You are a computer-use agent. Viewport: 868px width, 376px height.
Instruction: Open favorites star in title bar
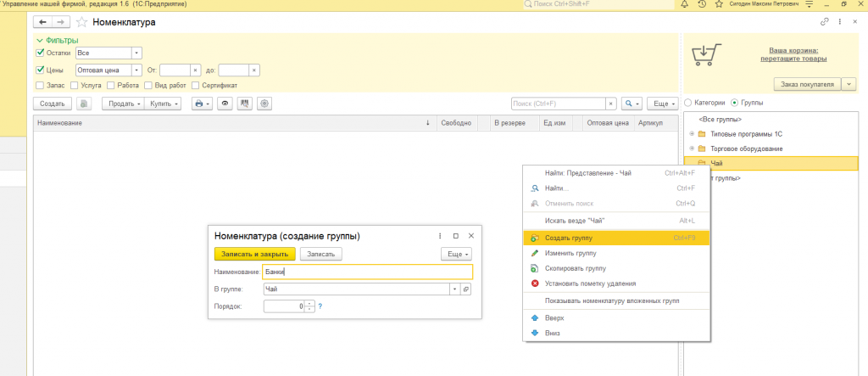pos(719,4)
